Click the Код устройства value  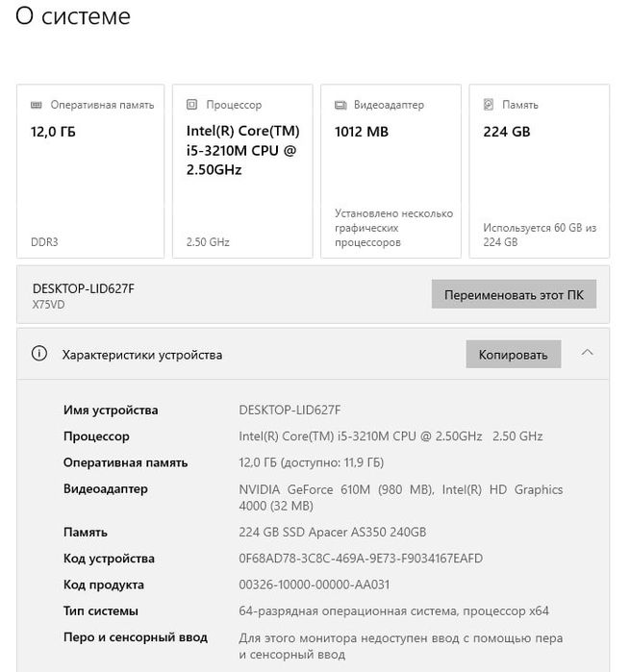[x=361, y=559]
